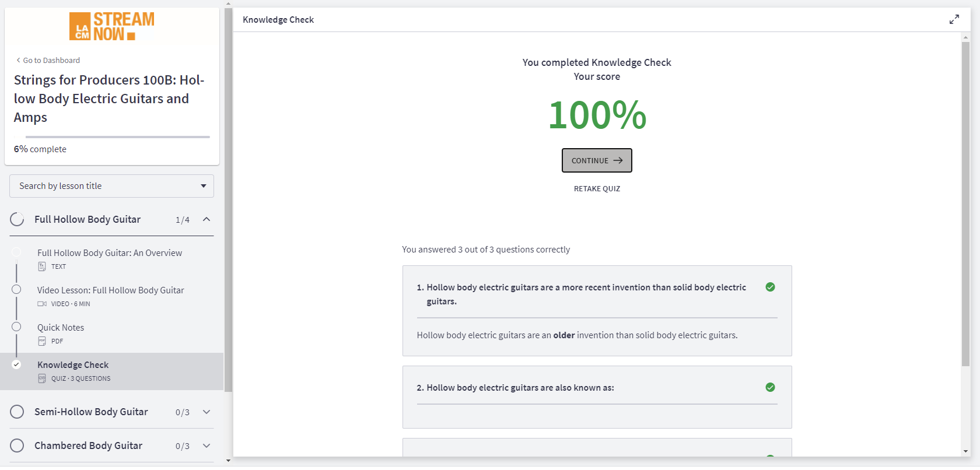
Task: Click the quiz content vertical scrollbar thumb
Action: click(965, 204)
